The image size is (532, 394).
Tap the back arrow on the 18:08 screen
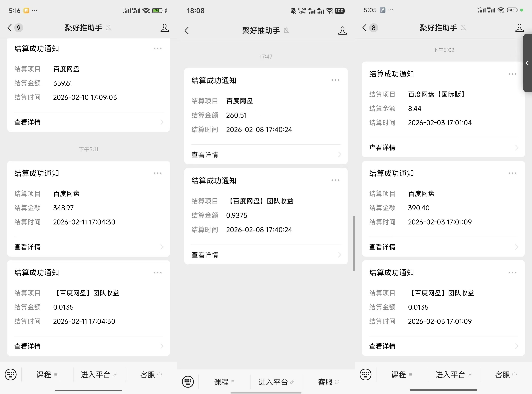[x=187, y=31]
